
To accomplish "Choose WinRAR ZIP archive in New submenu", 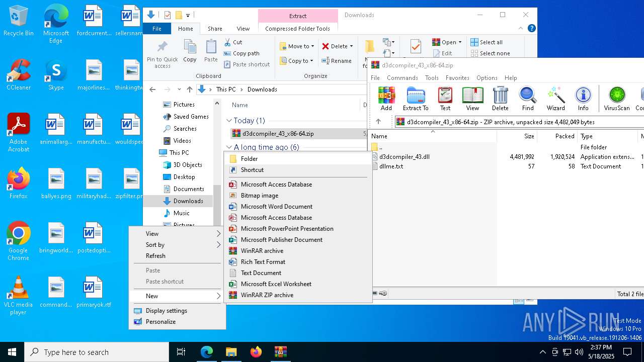I will point(299,295).
